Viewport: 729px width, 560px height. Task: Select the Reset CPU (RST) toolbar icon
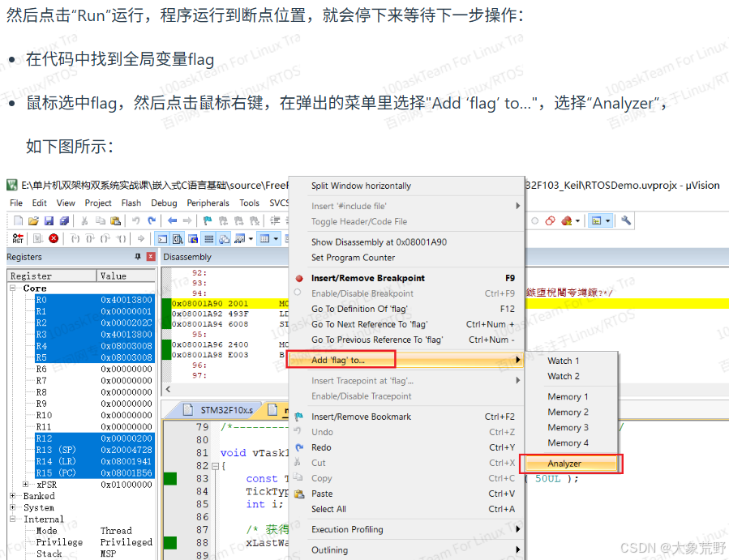19,238
